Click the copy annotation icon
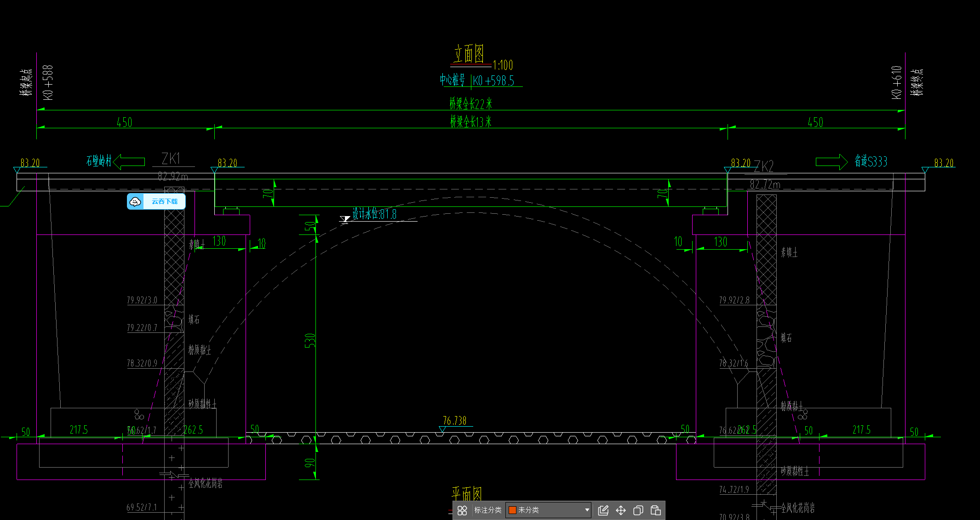The image size is (980, 520). pyautogui.click(x=638, y=510)
